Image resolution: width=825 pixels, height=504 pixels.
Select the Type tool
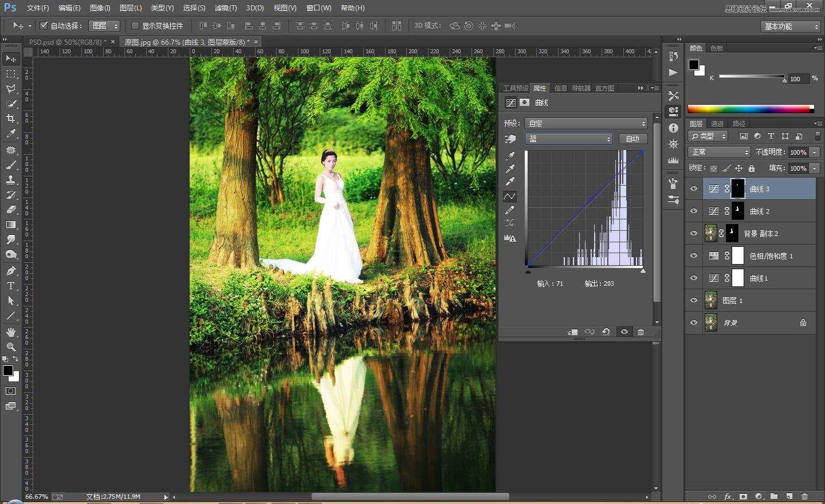11,286
